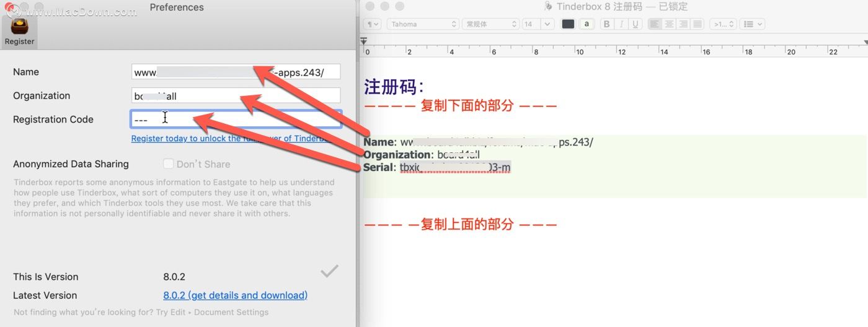Screen dimensions: 868x327
Task: Click the 'Tinderbox 8 注册码' document title
Action: pyautogui.click(x=599, y=7)
